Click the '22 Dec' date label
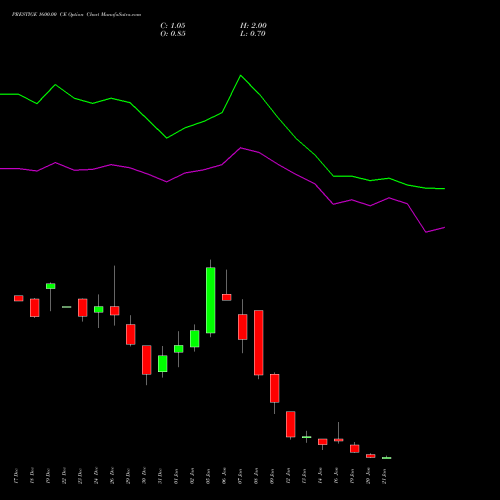This screenshot has height=500, width=500. 64,476
